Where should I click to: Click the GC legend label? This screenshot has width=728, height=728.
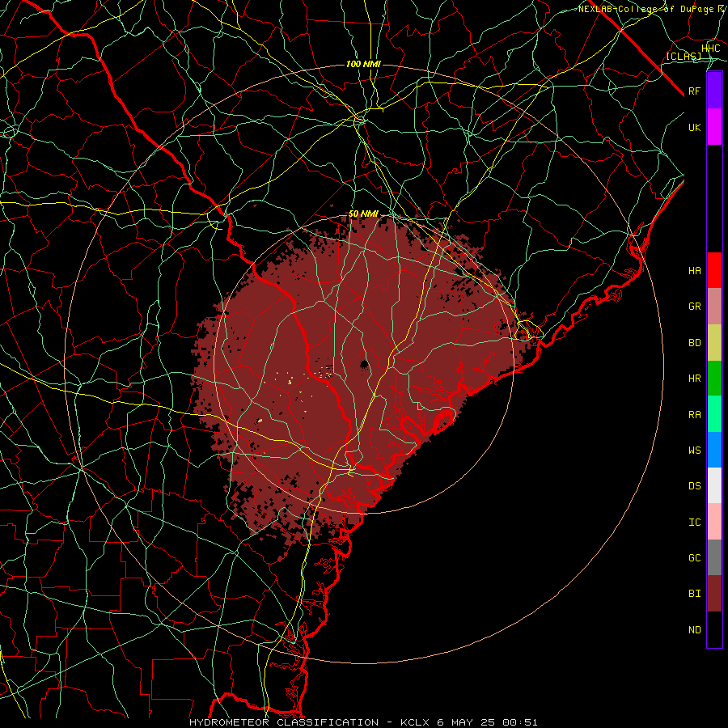tap(695, 558)
